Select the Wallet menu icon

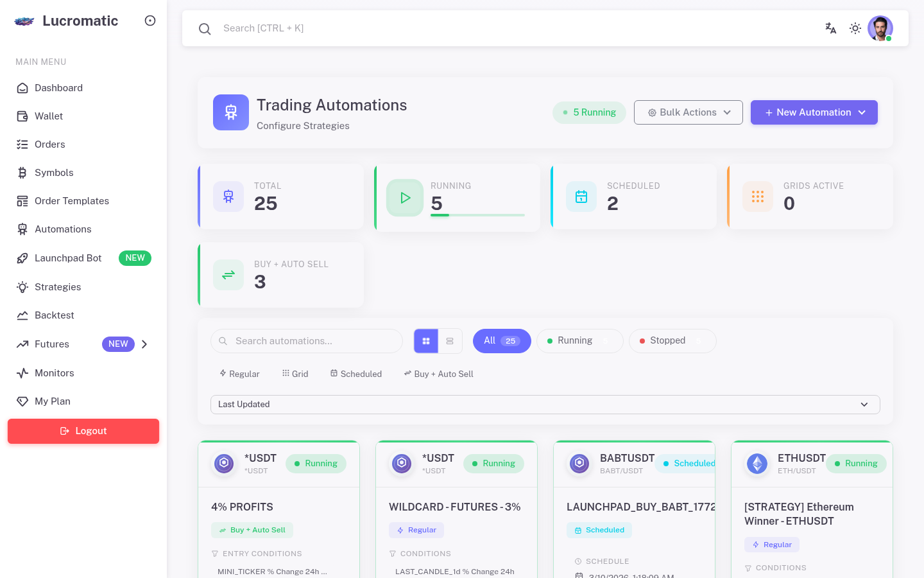pyautogui.click(x=21, y=116)
